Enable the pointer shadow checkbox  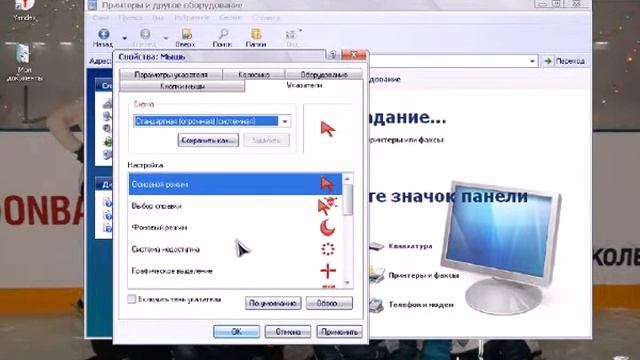click(131, 299)
